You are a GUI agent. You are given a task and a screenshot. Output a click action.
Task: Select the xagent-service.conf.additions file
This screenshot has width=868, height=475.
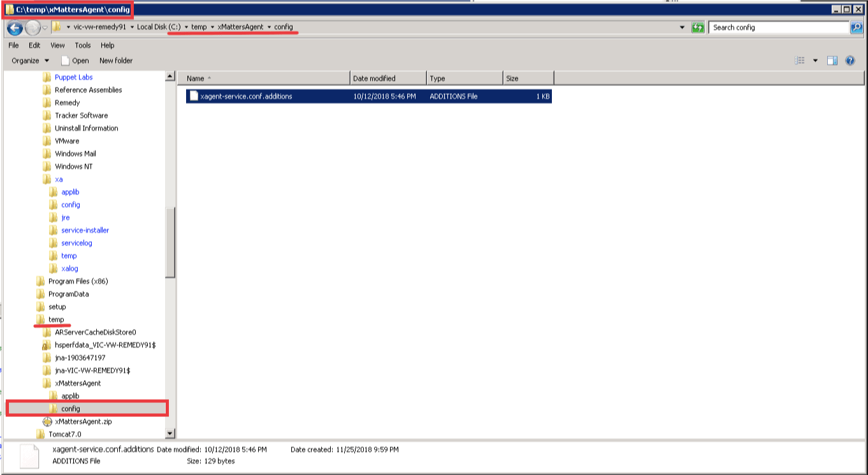(x=369, y=96)
